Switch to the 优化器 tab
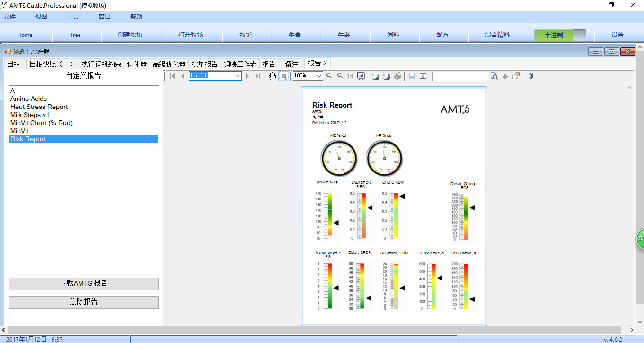Image resolution: width=644 pixels, height=343 pixels. point(137,64)
